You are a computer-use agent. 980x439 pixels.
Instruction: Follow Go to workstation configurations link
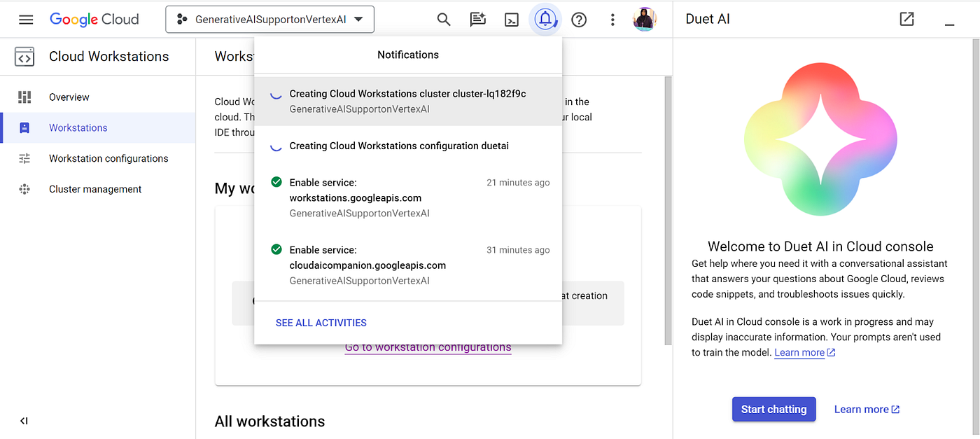[x=428, y=348]
